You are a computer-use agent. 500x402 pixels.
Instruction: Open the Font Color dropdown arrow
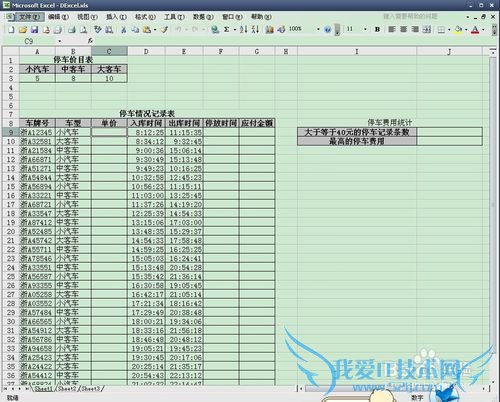(x=483, y=30)
